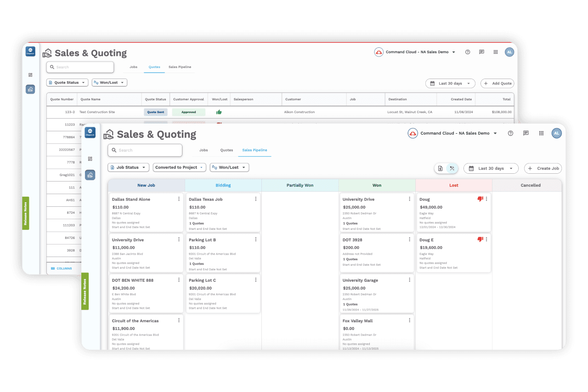Viewport: 588px width, 392px height.
Task: Open the help icon in the header
Action: [510, 133]
